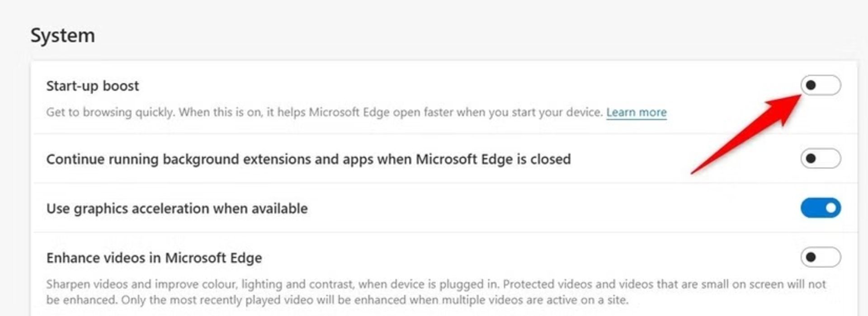
Task: Click "When this is on, it helps Microsoft Edge" text
Action: pyautogui.click(x=284, y=112)
